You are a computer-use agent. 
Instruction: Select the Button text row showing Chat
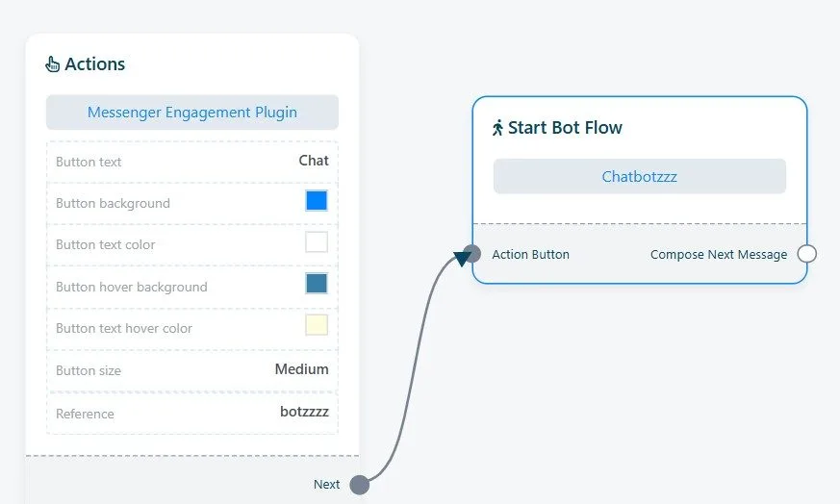click(x=192, y=162)
